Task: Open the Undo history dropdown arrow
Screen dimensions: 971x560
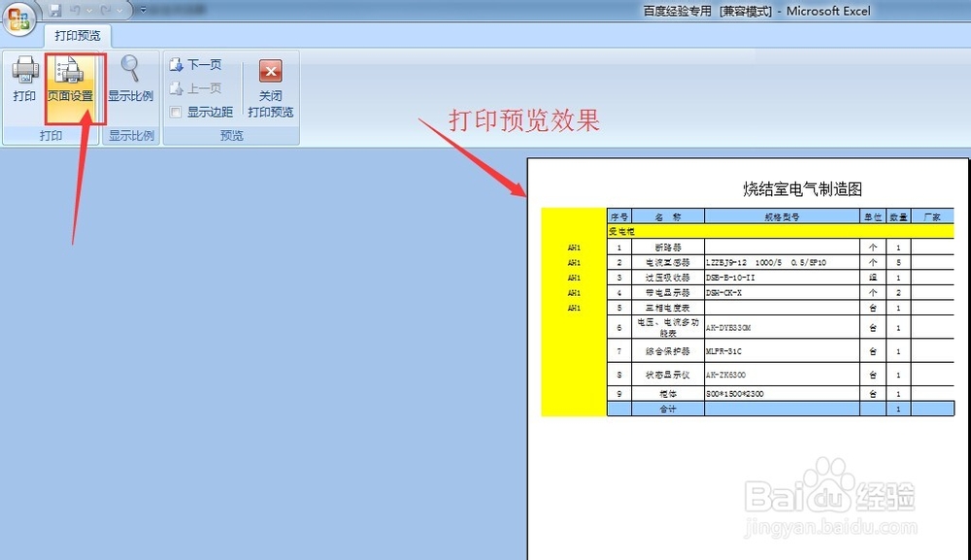Action: coord(89,11)
